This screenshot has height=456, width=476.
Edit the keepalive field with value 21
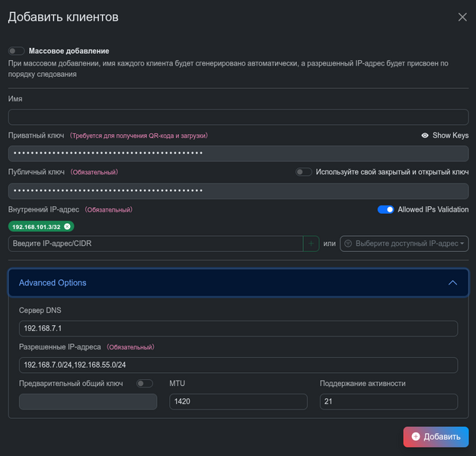pos(388,401)
